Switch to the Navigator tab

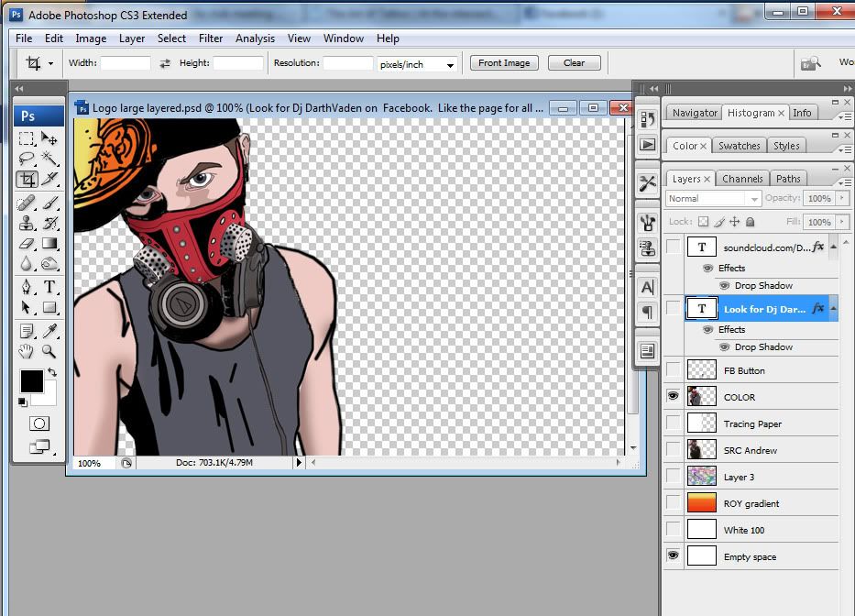[x=695, y=113]
